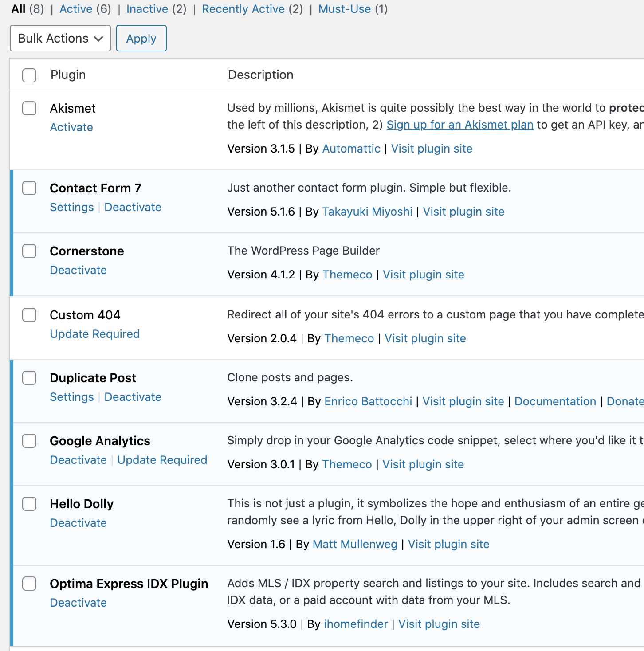Click the Cornerstone plugin name
The height and width of the screenshot is (651, 644).
(87, 251)
